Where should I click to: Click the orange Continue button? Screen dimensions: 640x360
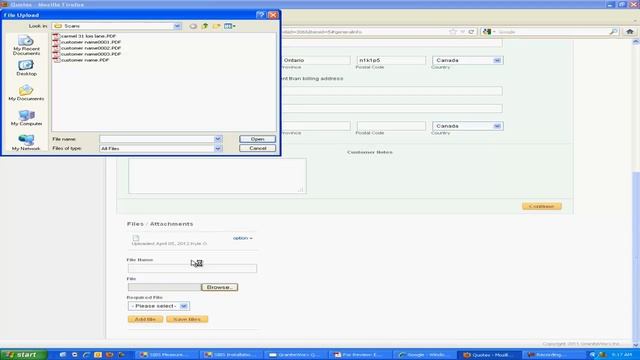pyautogui.click(x=542, y=206)
